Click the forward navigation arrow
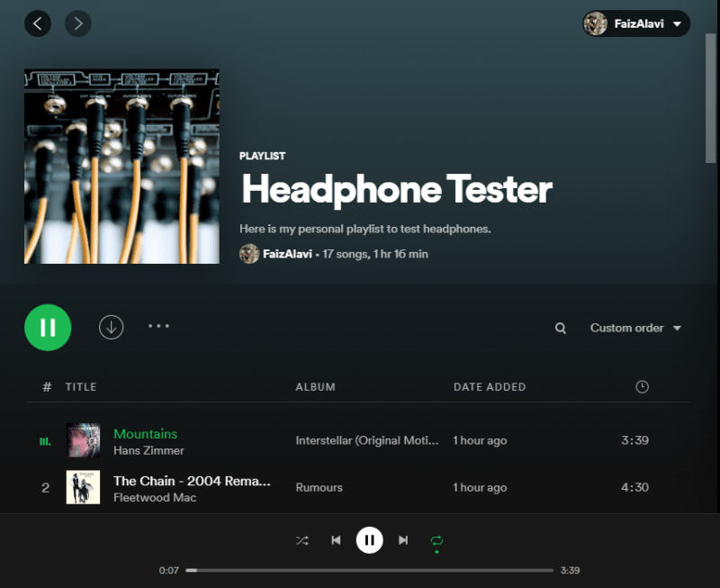Screen dimensions: 720x588 click(x=77, y=23)
